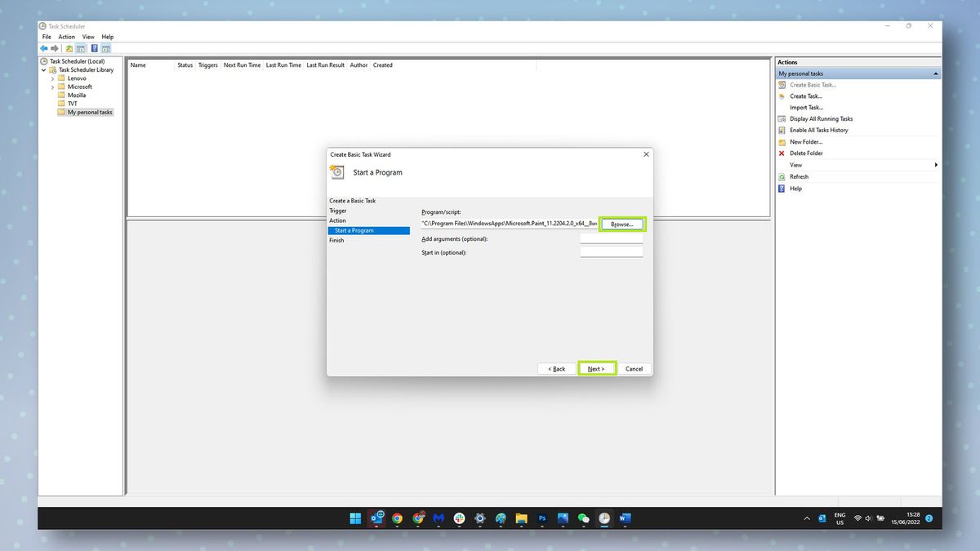Screen dimensions: 980x551
Task: Click inside the Add arguments field
Action: pyautogui.click(x=611, y=238)
